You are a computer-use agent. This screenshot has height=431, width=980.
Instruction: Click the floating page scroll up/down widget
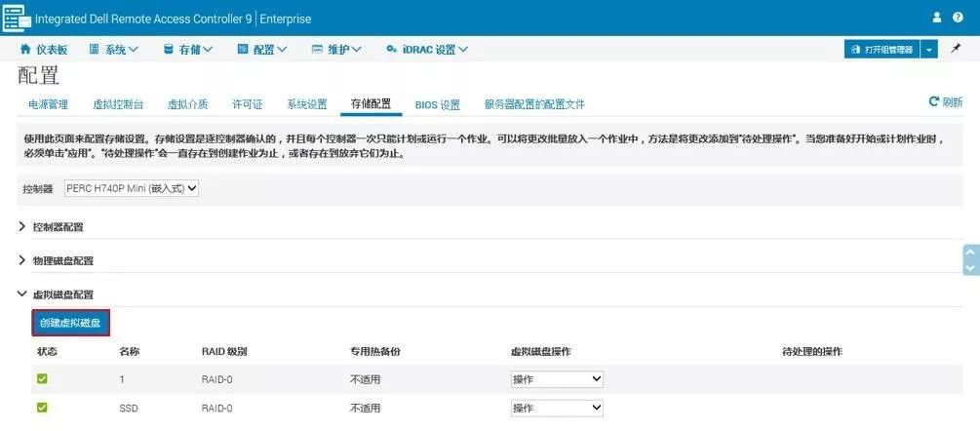point(970,259)
